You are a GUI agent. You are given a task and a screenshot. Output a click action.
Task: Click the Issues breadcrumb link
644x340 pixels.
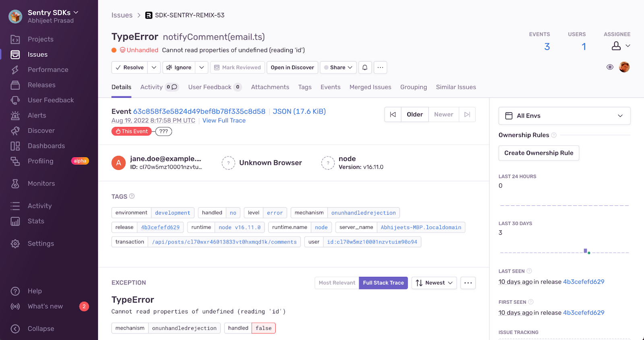122,15
